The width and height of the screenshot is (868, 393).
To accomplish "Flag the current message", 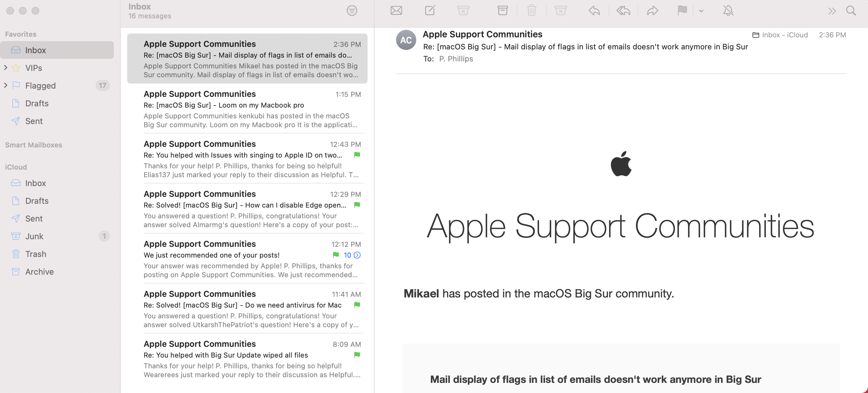I will 682,11.
